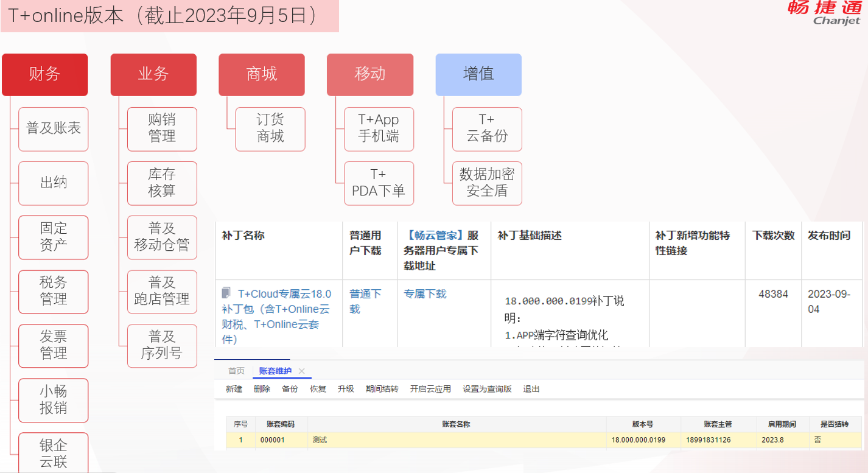Switch to the 首页 tab
The width and height of the screenshot is (868, 473).
pos(236,371)
